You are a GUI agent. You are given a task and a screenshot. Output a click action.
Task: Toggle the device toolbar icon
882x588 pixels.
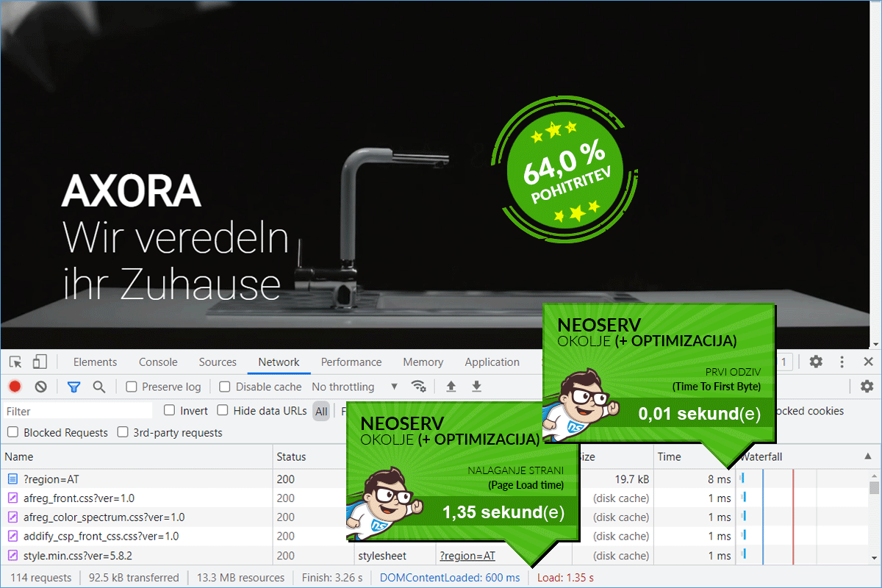(40, 362)
